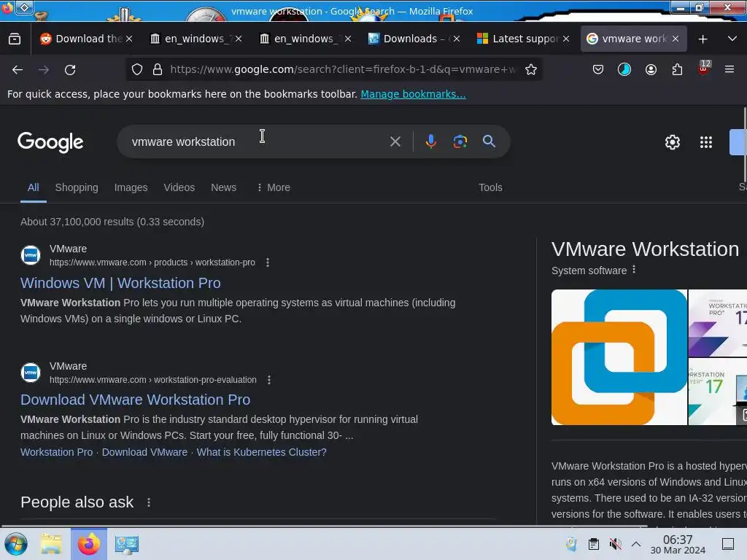Image resolution: width=747 pixels, height=560 pixels.
Task: Open the file manager in the taskbar
Action: coord(51,544)
